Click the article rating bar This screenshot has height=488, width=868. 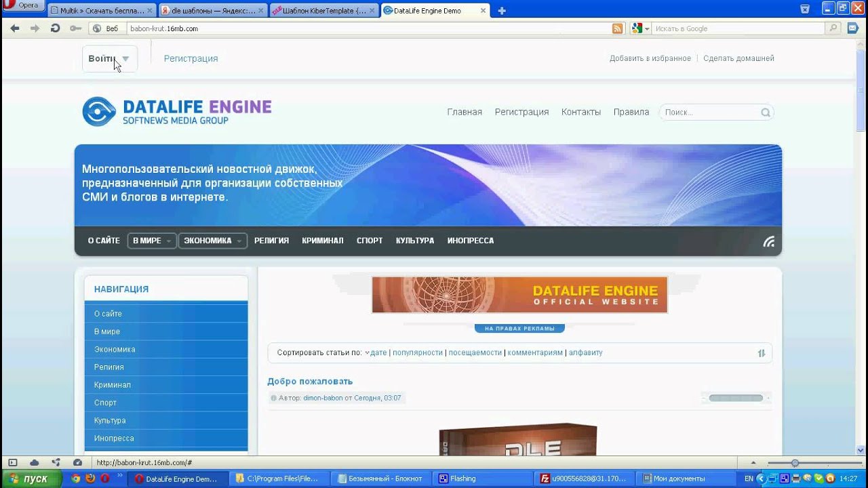point(736,398)
